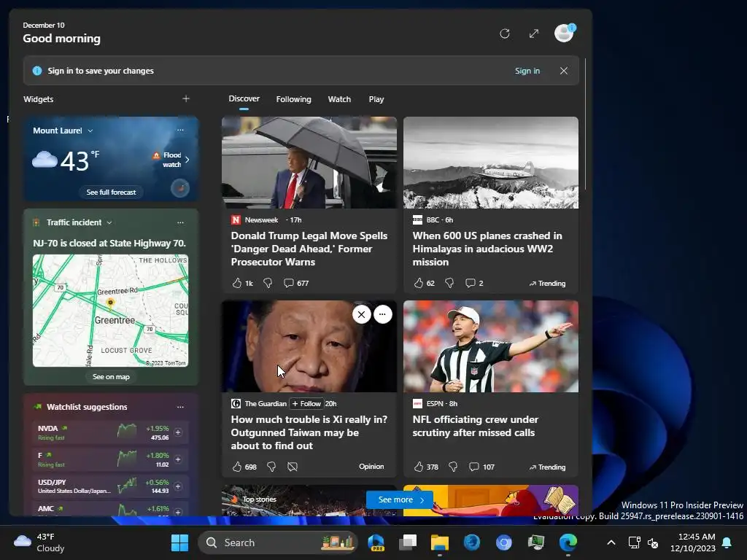Add USD/JPY to watchlist
747x560 pixels.
coord(178,486)
